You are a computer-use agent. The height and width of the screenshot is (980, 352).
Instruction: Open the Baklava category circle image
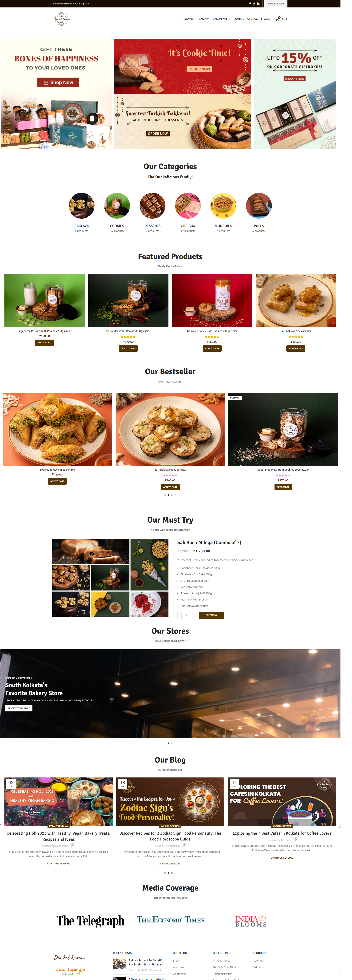[81, 205]
